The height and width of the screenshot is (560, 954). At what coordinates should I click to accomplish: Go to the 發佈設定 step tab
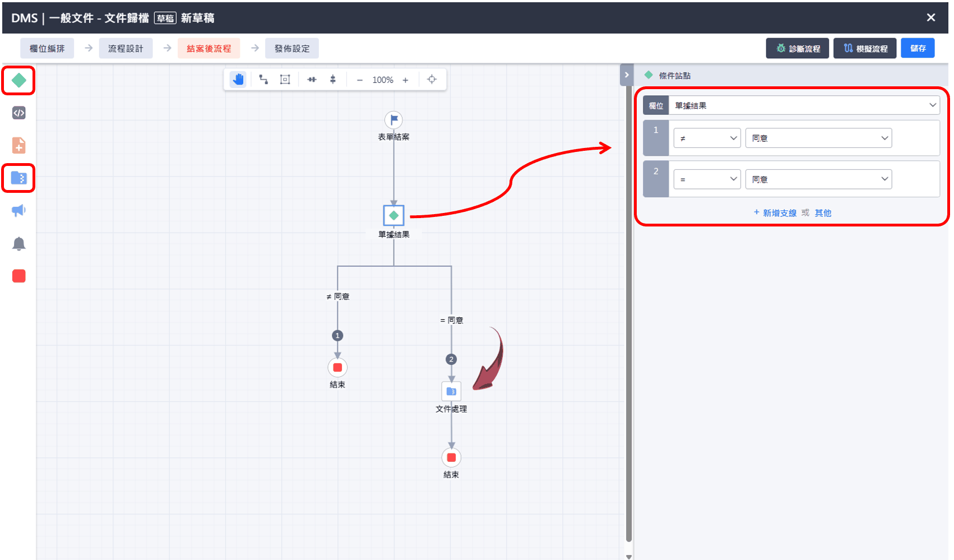coord(292,49)
